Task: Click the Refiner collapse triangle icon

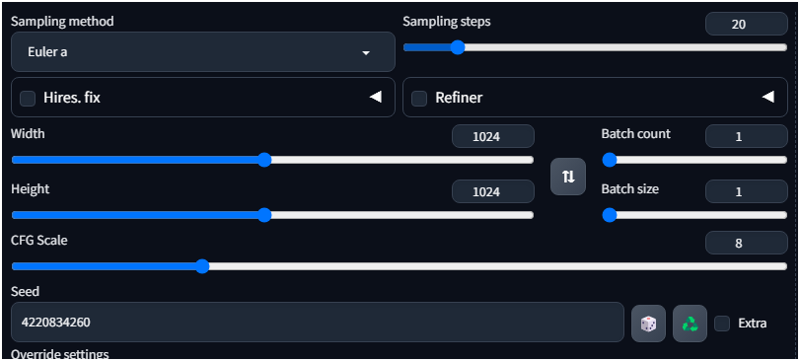Action: pyautogui.click(x=768, y=97)
